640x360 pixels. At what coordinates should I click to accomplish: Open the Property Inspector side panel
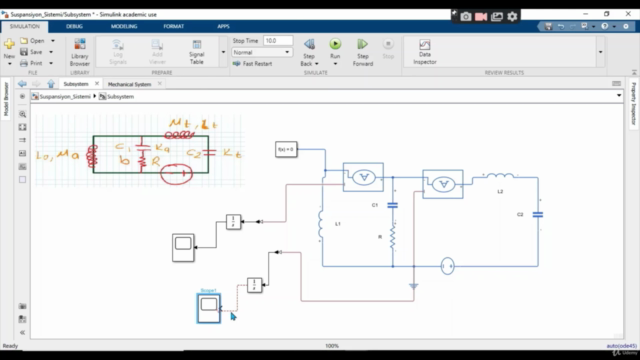point(633,104)
